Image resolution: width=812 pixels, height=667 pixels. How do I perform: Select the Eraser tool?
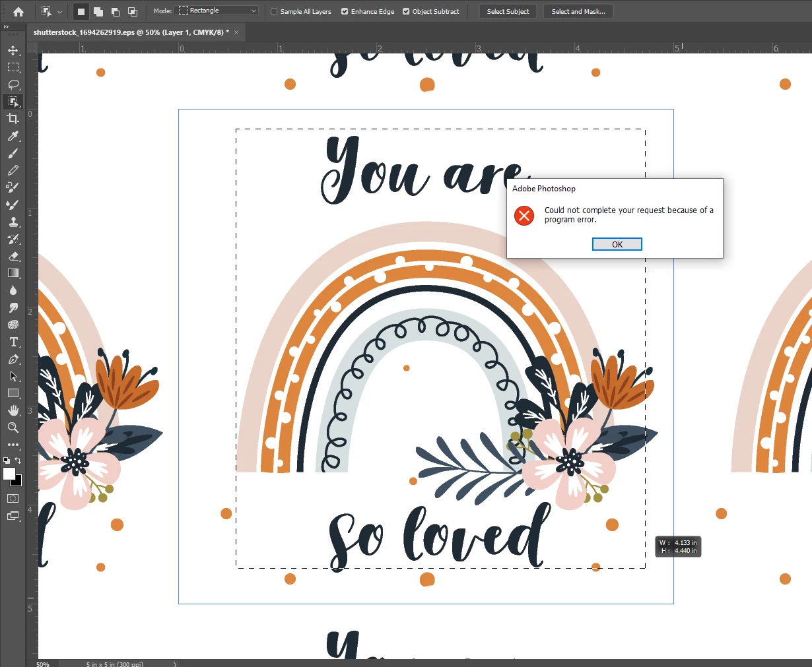click(x=13, y=256)
